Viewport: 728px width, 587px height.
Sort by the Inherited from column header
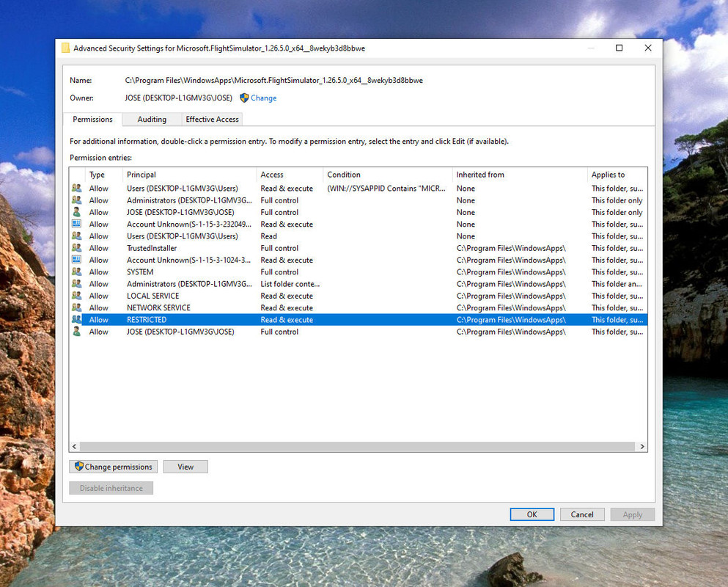coord(520,175)
